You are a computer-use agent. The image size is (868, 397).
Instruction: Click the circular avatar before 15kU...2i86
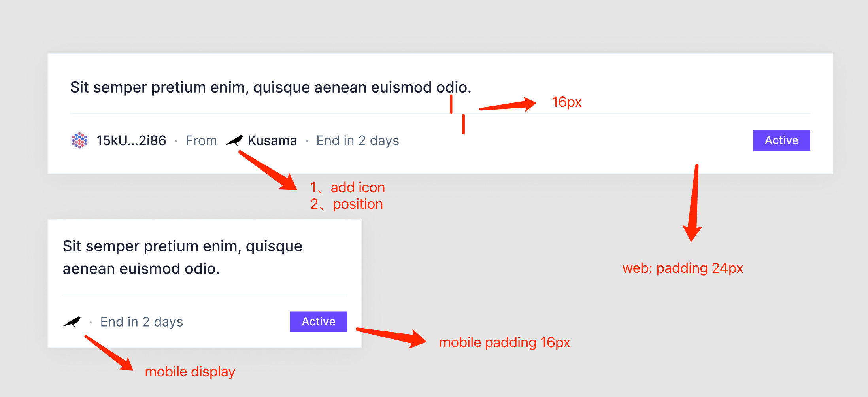coord(79,140)
